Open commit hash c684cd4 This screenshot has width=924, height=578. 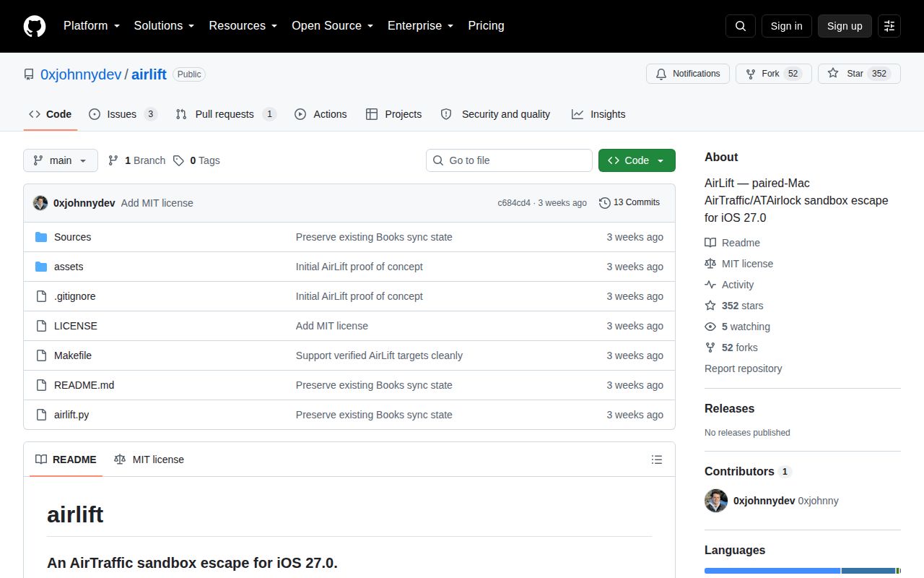point(514,203)
